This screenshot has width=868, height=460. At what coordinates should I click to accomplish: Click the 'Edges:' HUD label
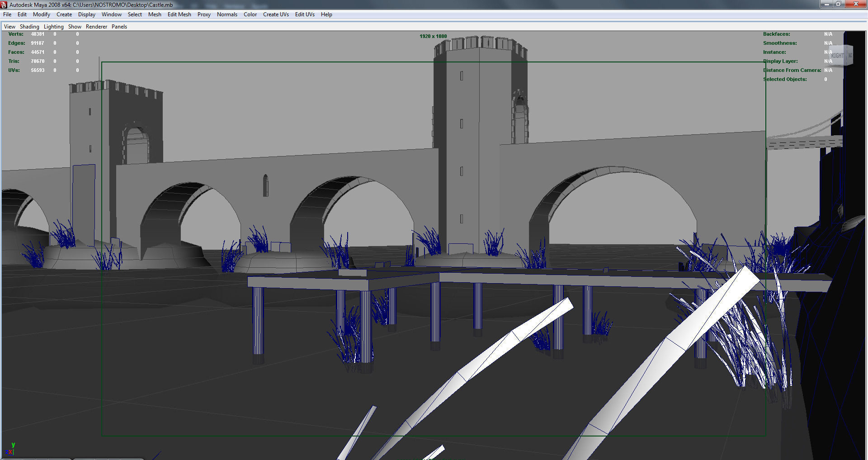click(17, 43)
